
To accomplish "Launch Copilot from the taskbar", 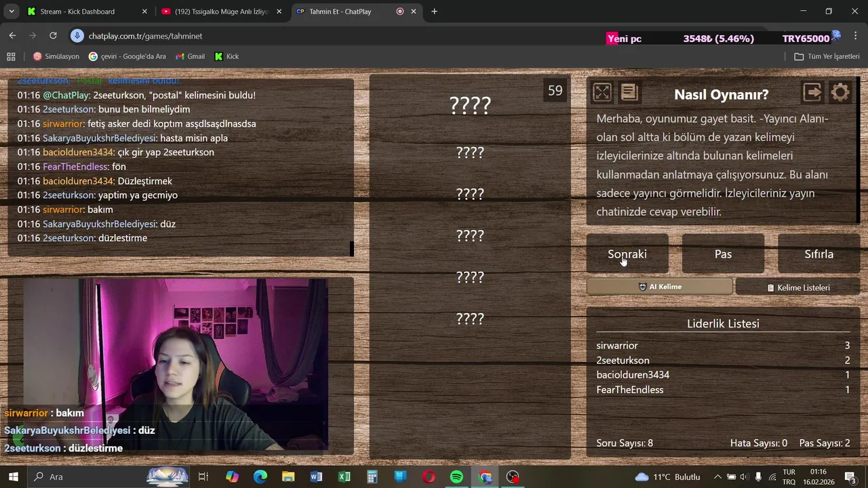I will click(232, 476).
